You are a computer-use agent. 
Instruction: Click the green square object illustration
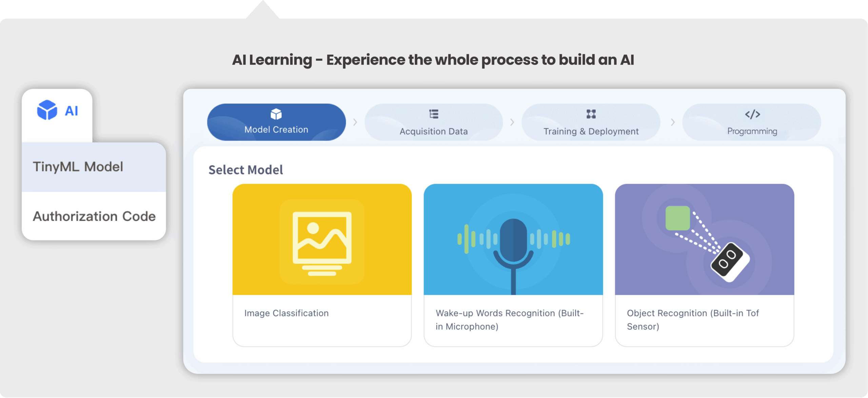[677, 218]
